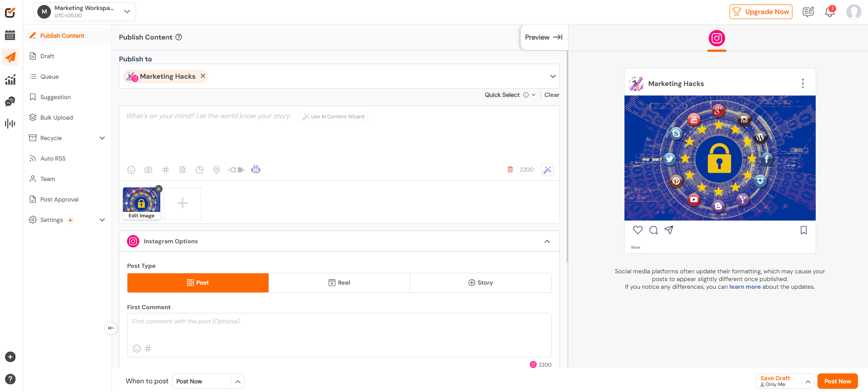
Task: Go to Bulk Upload in sidebar
Action: 56,117
